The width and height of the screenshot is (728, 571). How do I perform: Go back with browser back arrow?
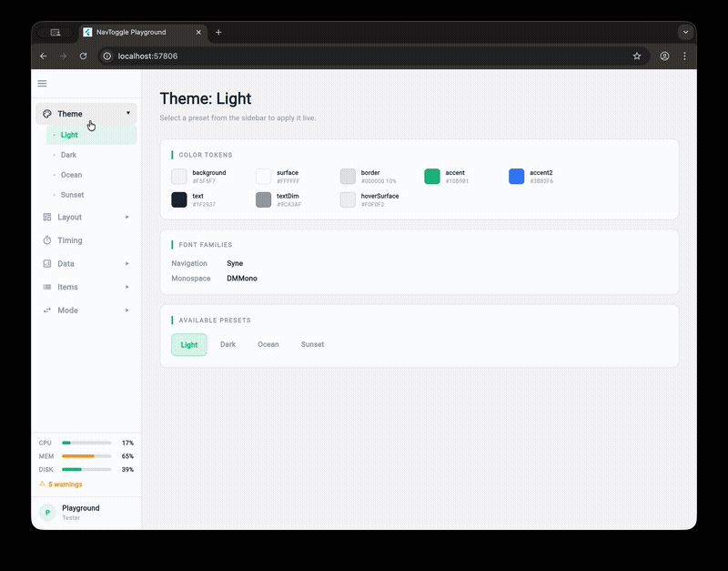(43, 56)
